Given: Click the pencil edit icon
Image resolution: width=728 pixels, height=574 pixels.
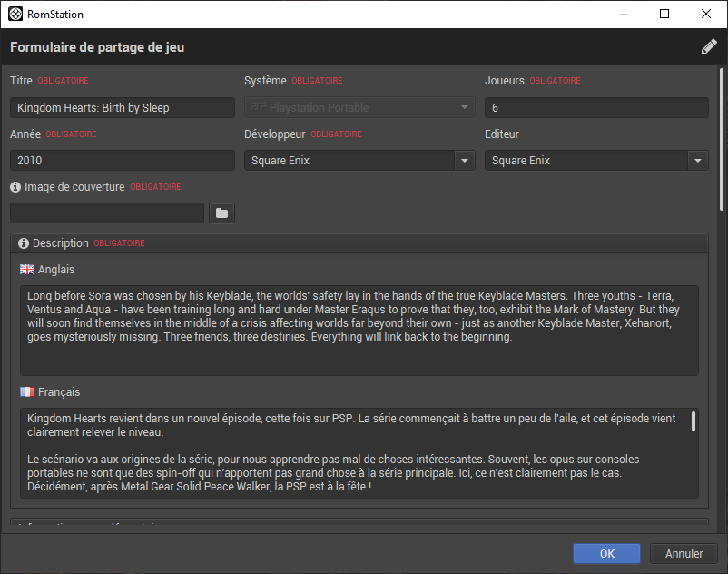Looking at the screenshot, I should (x=709, y=46).
